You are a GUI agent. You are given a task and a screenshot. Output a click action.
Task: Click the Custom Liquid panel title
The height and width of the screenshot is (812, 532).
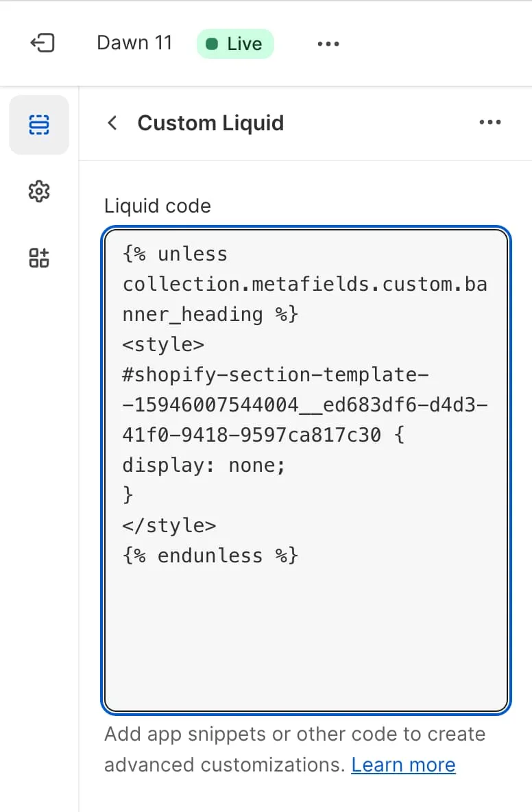[210, 123]
